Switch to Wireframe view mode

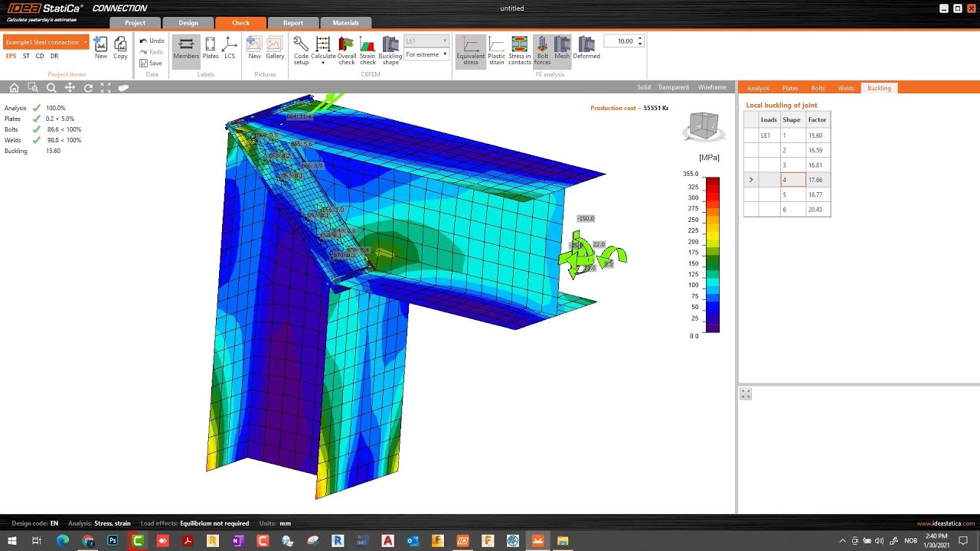712,87
